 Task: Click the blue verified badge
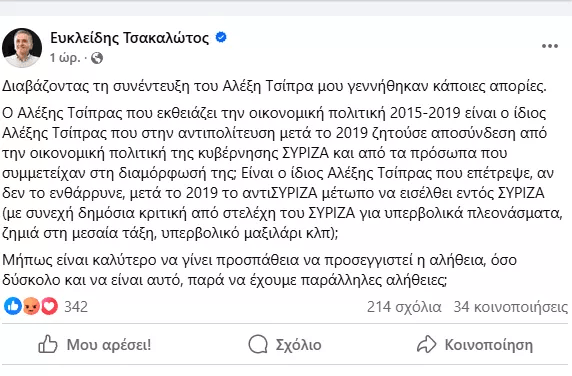pos(221,37)
